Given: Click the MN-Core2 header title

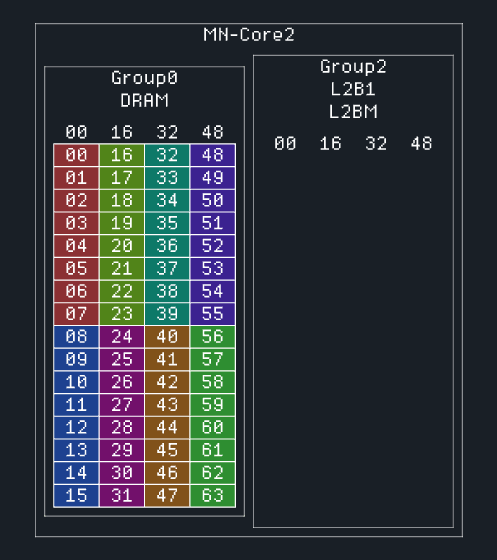Looking at the screenshot, I should coord(249,35).
